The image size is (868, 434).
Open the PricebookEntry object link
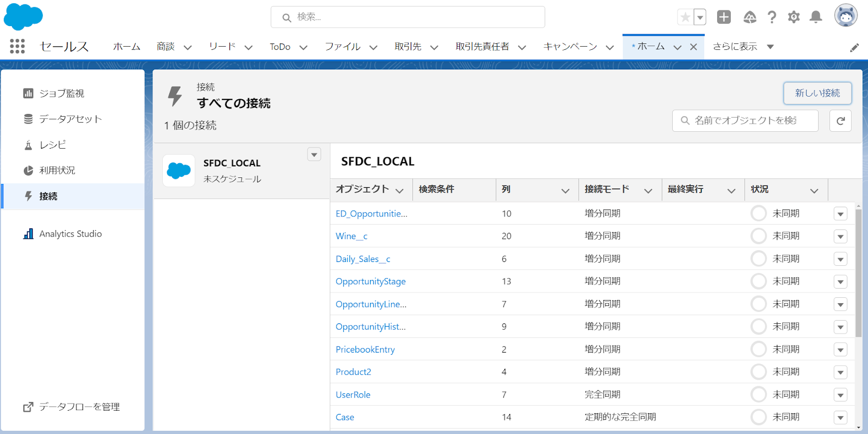tap(365, 349)
